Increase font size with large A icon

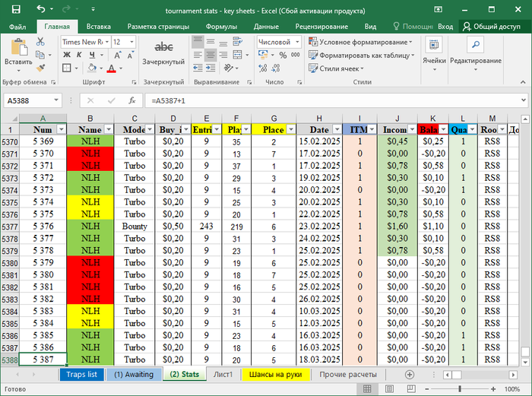[117, 55]
